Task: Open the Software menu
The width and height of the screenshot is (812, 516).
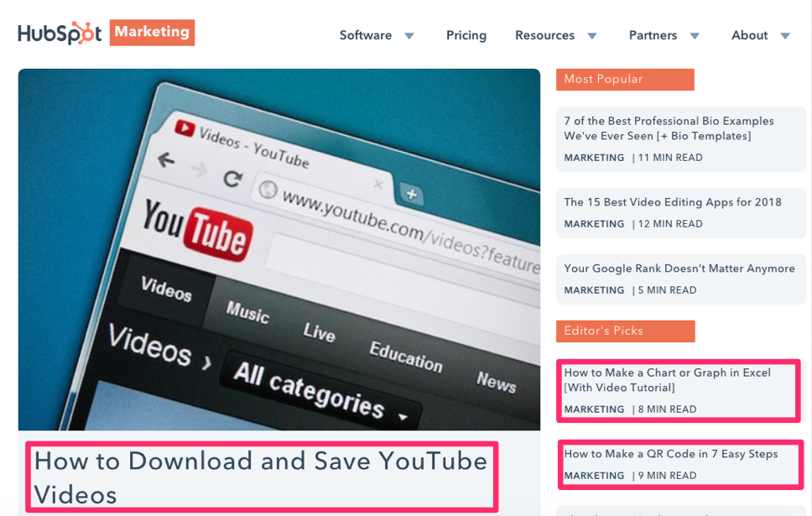Action: coord(366,35)
